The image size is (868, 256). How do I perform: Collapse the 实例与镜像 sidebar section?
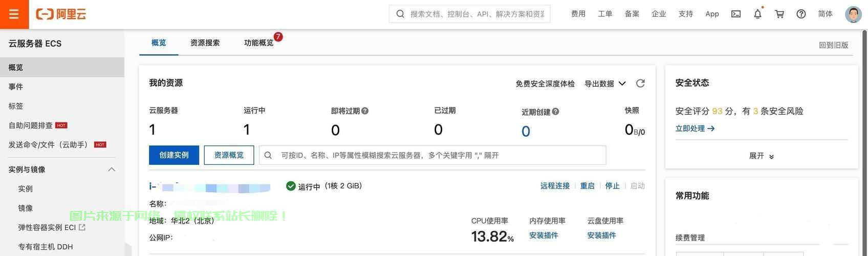(x=112, y=169)
